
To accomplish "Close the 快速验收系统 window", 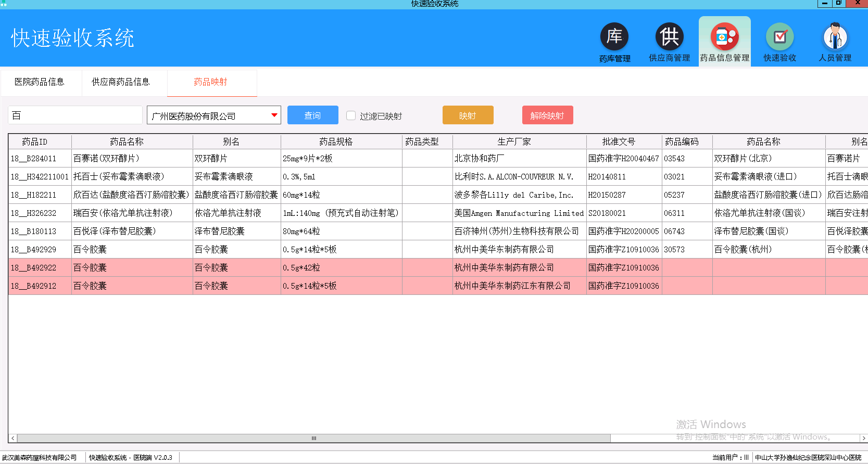I will (857, 3).
